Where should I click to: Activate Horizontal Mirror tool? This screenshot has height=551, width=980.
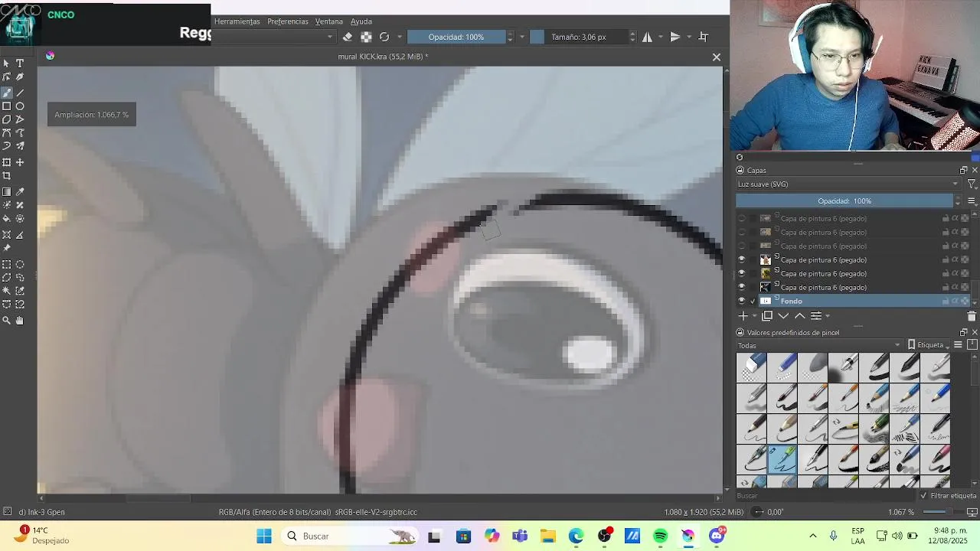(647, 37)
